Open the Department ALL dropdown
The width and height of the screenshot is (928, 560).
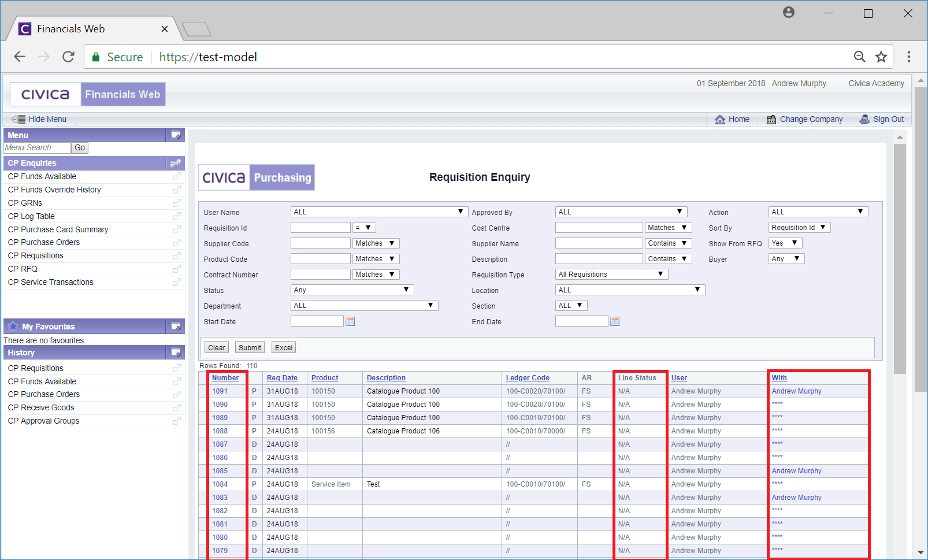[365, 306]
